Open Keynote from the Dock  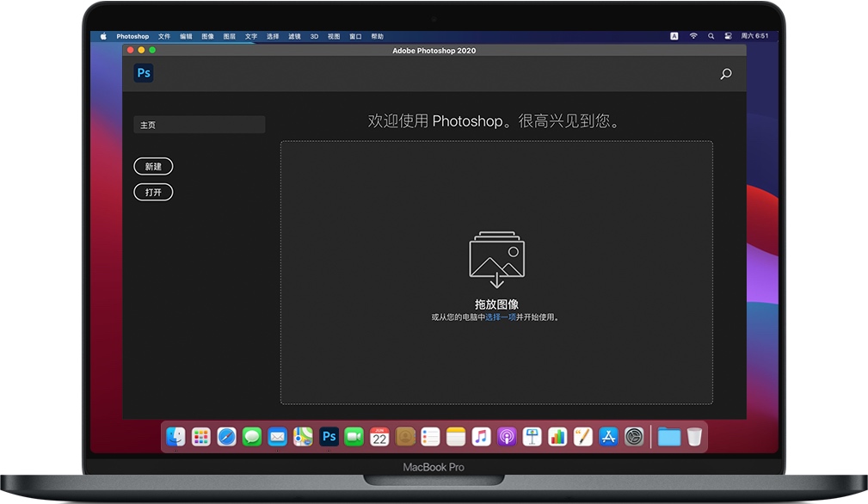click(532, 437)
